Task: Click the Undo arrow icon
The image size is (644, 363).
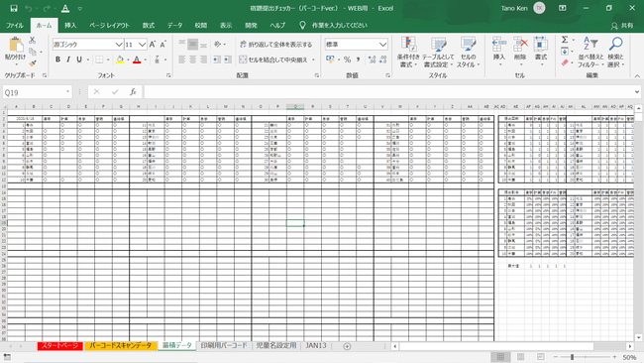Action: point(29,8)
